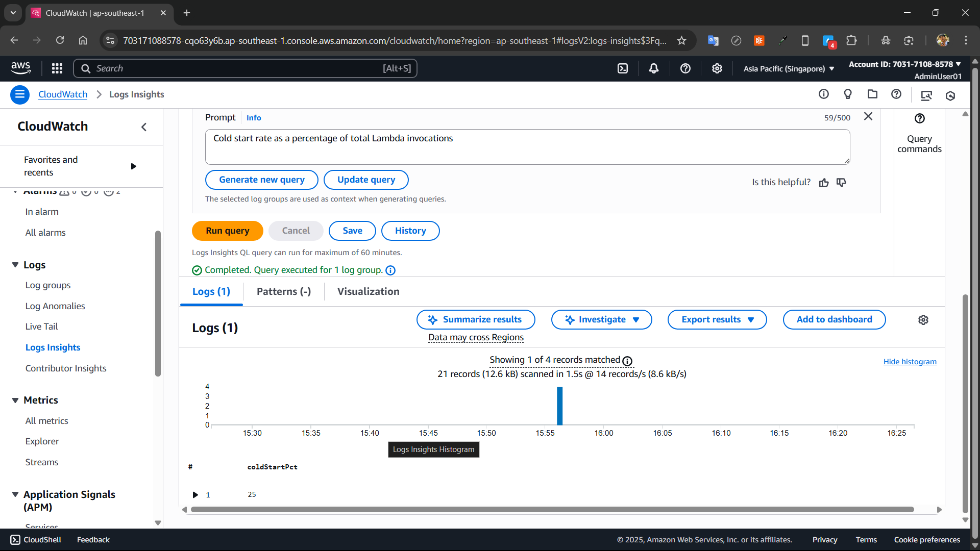Open the monitor icon in breadcrumb toolbar
The height and width of the screenshot is (551, 980).
(926, 95)
